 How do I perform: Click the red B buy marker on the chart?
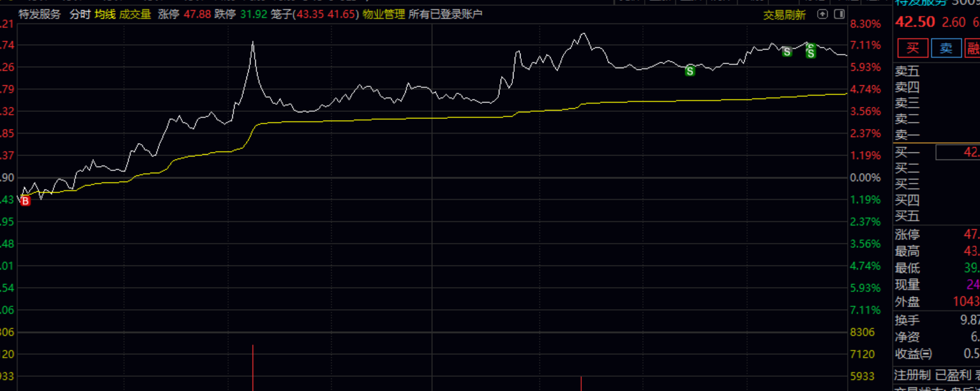[x=25, y=201]
